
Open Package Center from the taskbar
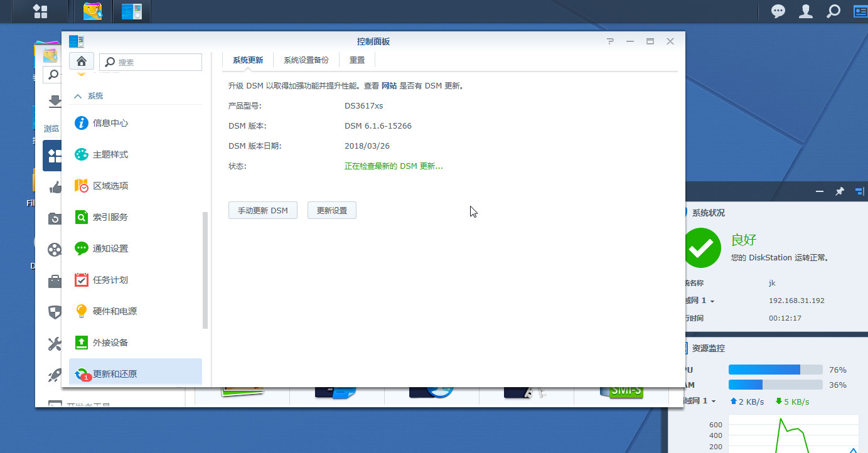click(93, 11)
